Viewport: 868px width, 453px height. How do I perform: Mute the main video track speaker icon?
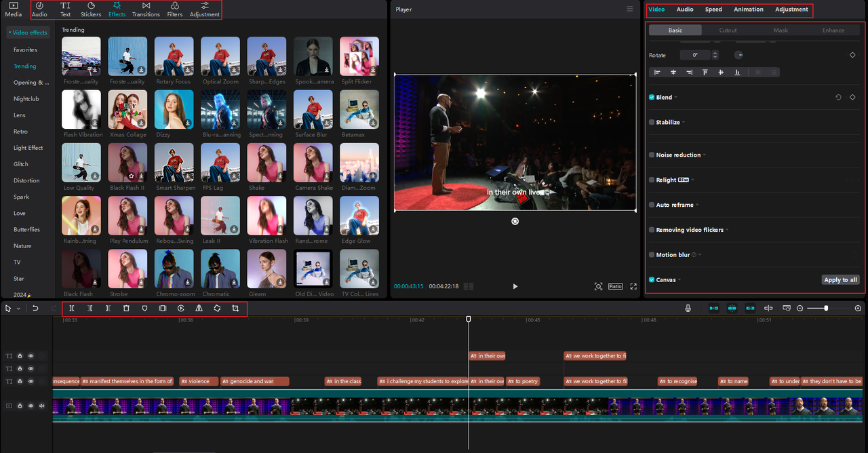pos(42,406)
